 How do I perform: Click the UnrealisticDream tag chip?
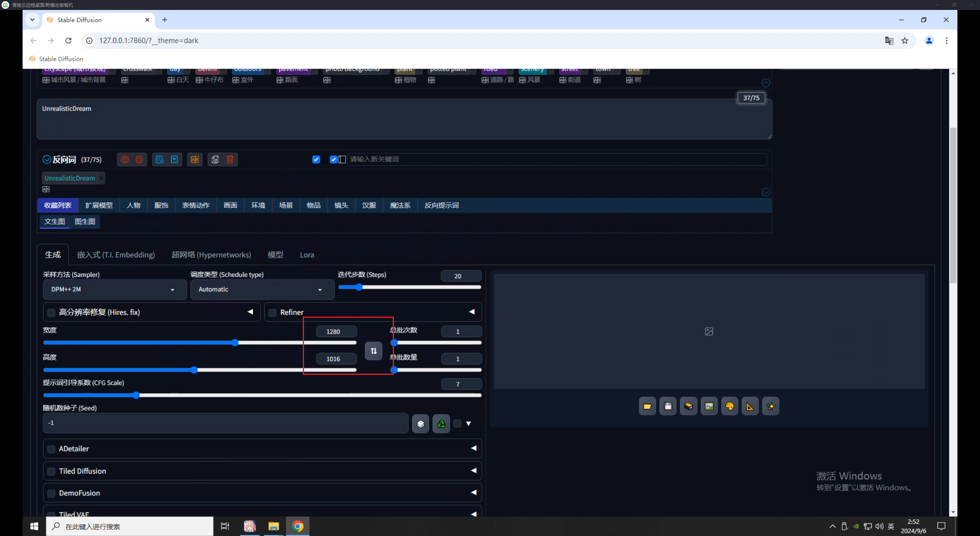pos(70,178)
